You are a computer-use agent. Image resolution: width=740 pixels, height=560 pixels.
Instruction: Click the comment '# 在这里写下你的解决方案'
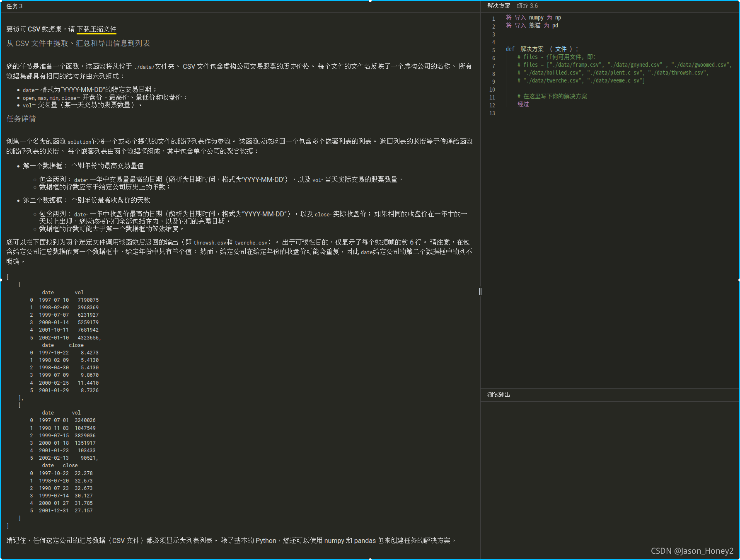point(552,97)
